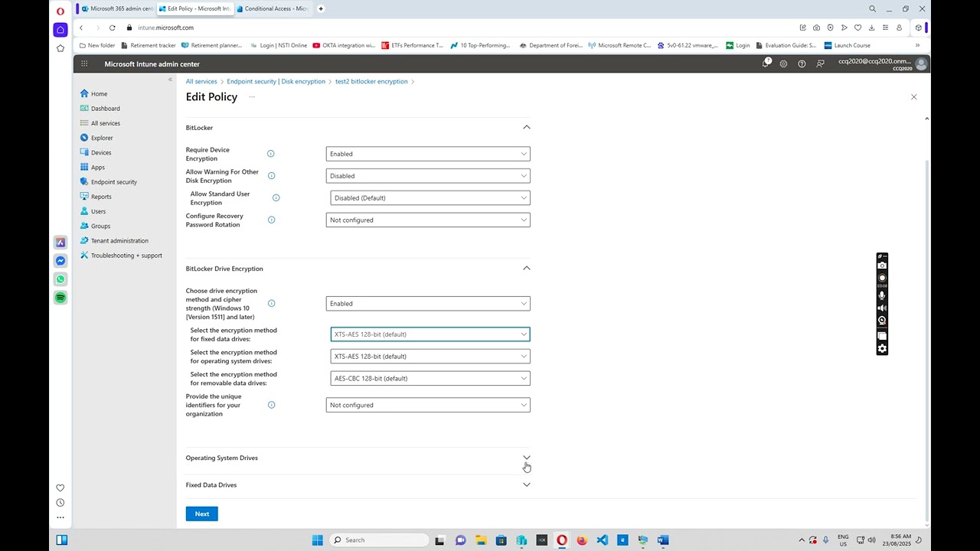Open Configure Recovery Password Rotation dropdown
This screenshot has height=551, width=980.
tap(428, 220)
